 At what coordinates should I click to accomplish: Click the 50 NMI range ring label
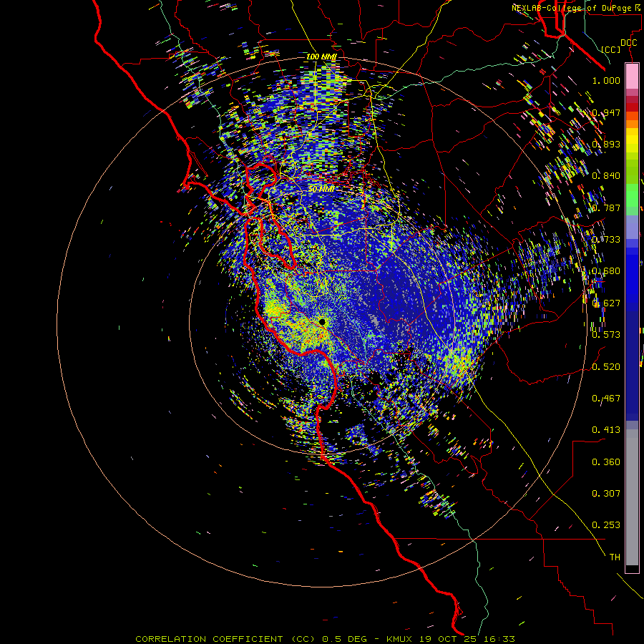pyautogui.click(x=321, y=189)
